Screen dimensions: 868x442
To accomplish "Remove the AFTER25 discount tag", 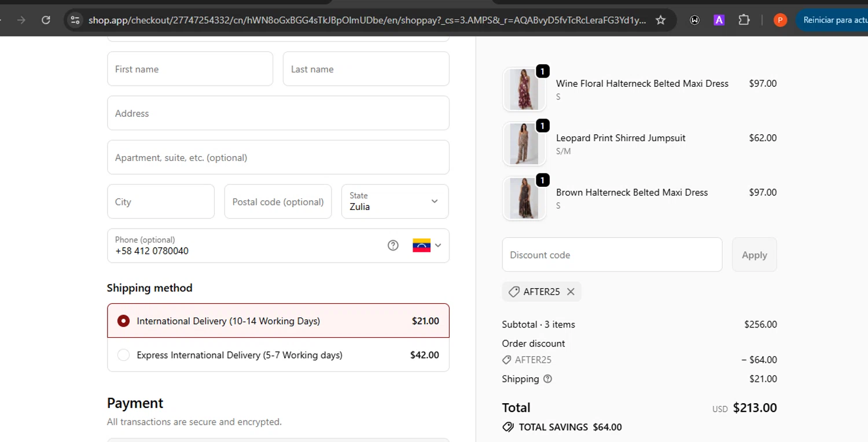I will coord(571,292).
